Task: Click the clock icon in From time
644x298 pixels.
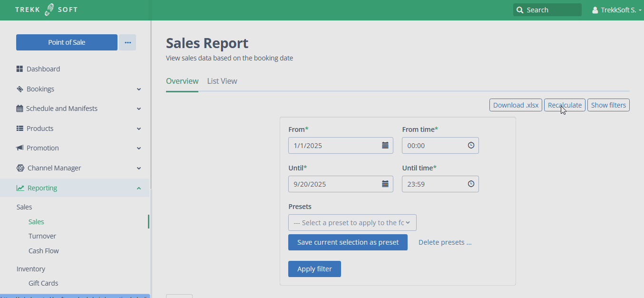Action: (x=471, y=146)
